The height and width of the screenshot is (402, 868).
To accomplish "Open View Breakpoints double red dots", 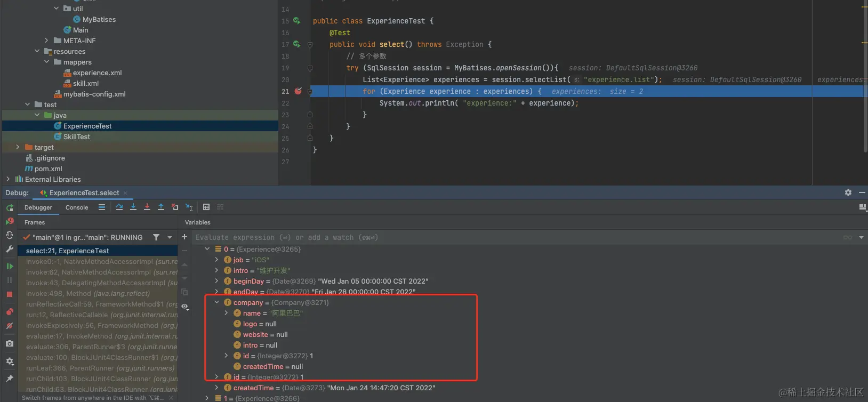I will coord(10,312).
